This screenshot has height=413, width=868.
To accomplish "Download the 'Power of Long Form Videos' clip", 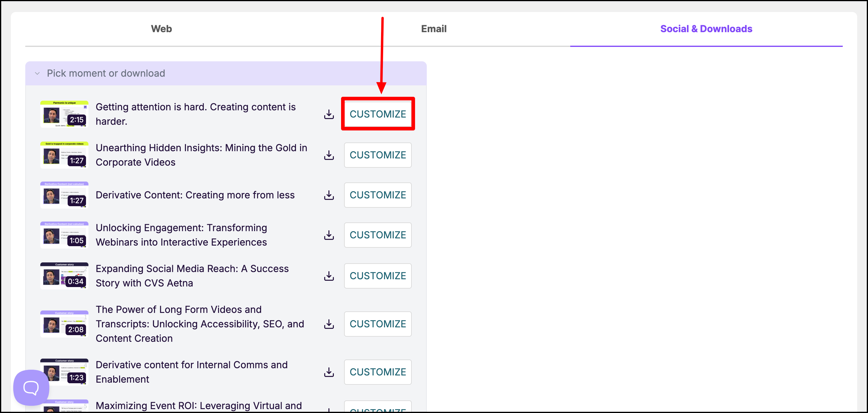I will click(329, 324).
